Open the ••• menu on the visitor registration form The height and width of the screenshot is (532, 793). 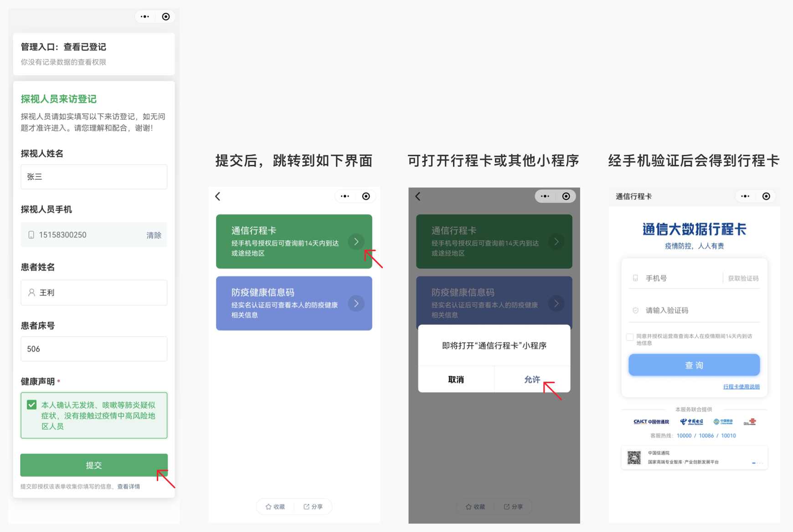coord(145,17)
